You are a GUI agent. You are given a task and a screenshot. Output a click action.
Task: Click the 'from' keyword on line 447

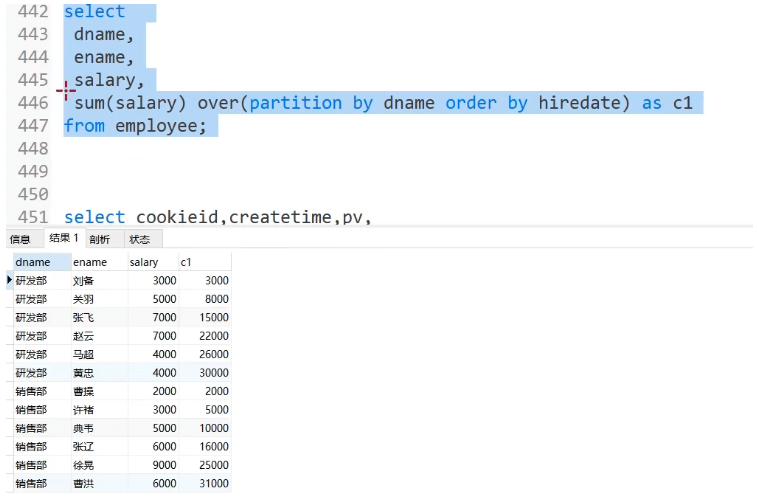pos(84,126)
